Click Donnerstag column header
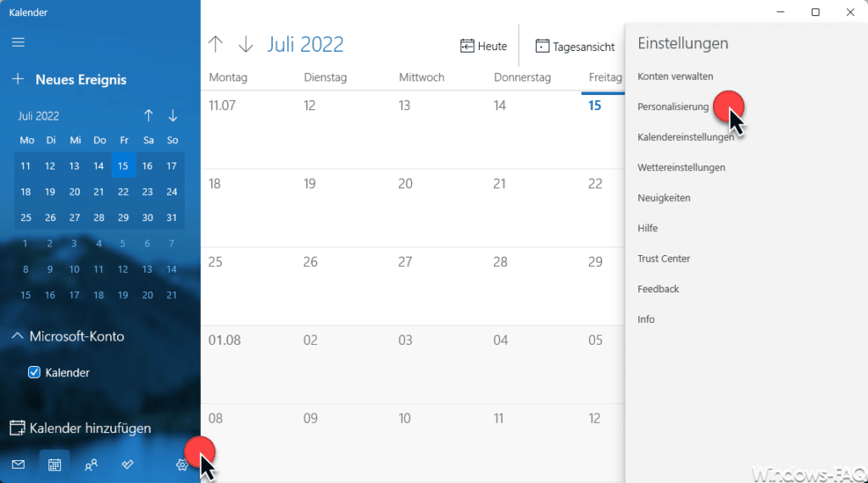 (x=522, y=77)
